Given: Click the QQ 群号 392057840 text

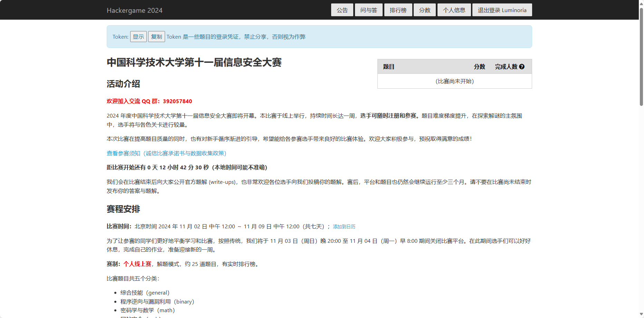Looking at the screenshot, I should click(177, 101).
